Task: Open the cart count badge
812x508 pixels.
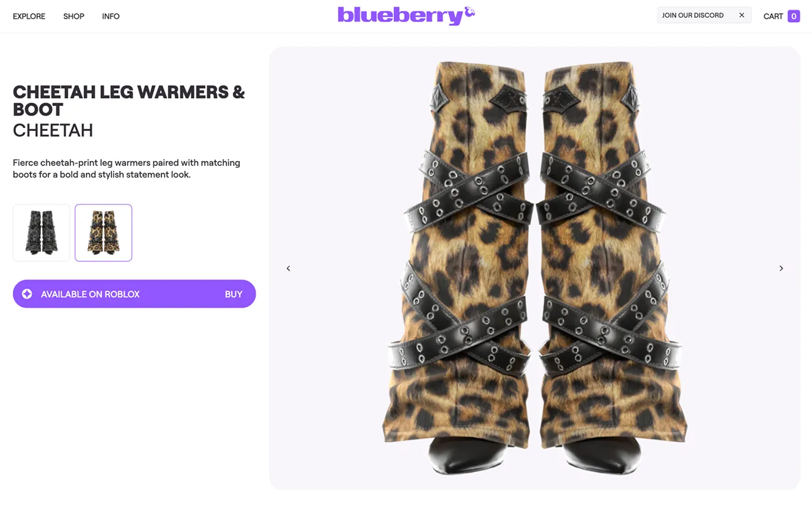Action: pos(794,17)
